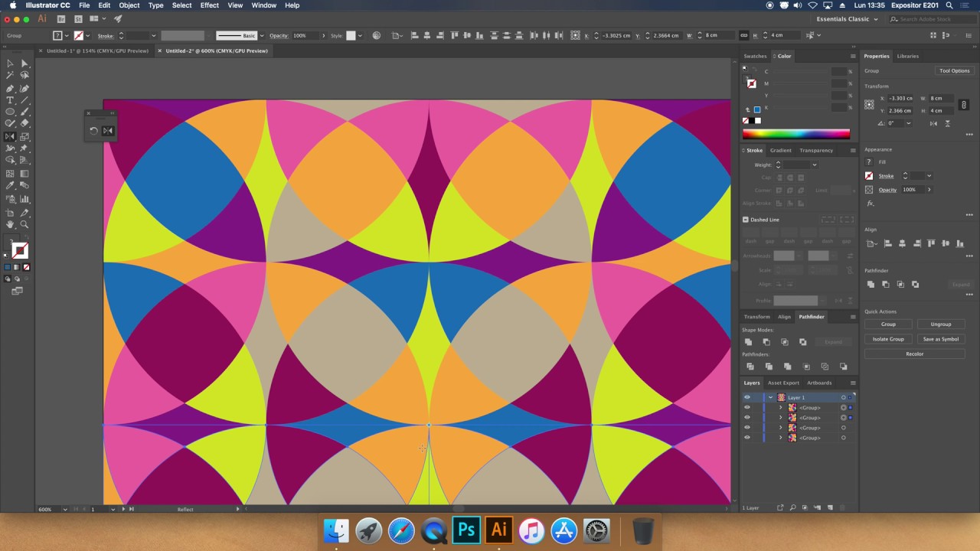Open the zoom level dropdown at 600%

point(65,509)
